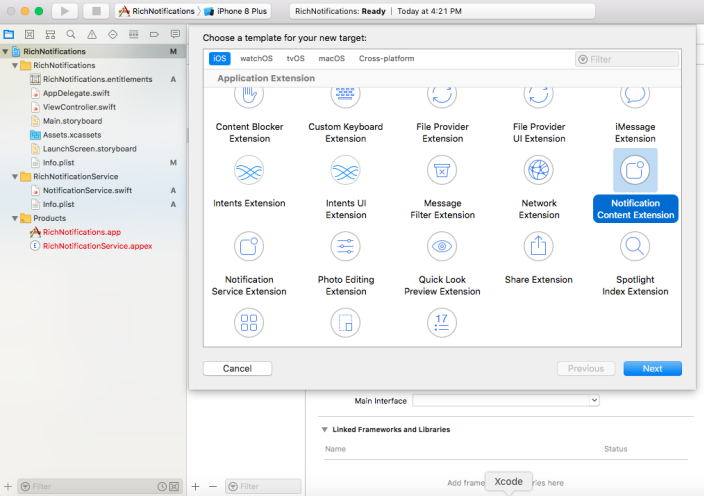Image resolution: width=704 pixels, height=496 pixels.
Task: Select the File Provider Extension template
Action: (x=442, y=116)
